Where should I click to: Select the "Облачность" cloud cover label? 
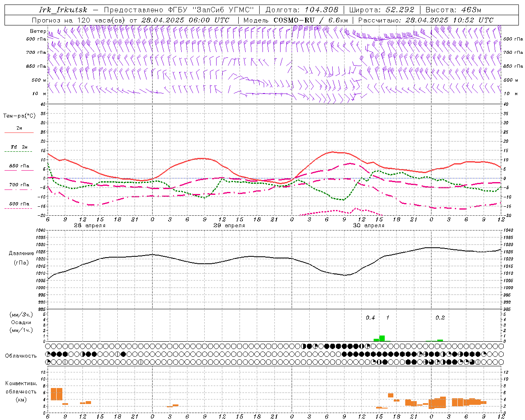pos(21,356)
